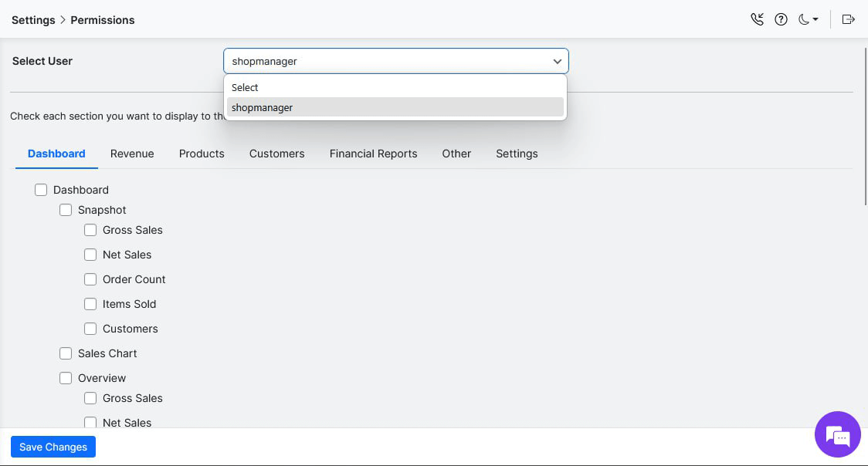868x466 pixels.
Task: Enable Gross Sales under Snapshot
Action: coord(90,229)
